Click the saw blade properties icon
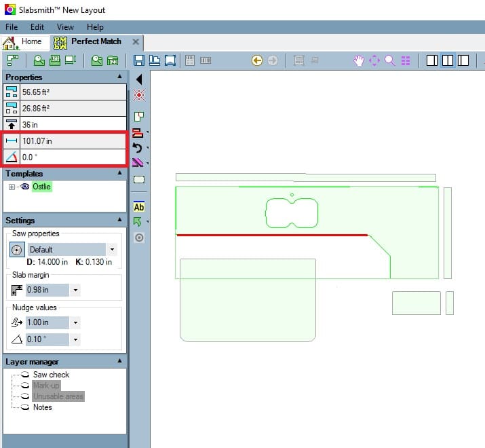 (x=16, y=250)
